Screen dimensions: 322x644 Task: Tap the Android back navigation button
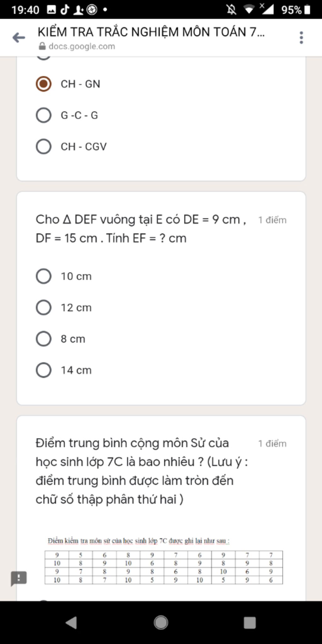[72, 623]
